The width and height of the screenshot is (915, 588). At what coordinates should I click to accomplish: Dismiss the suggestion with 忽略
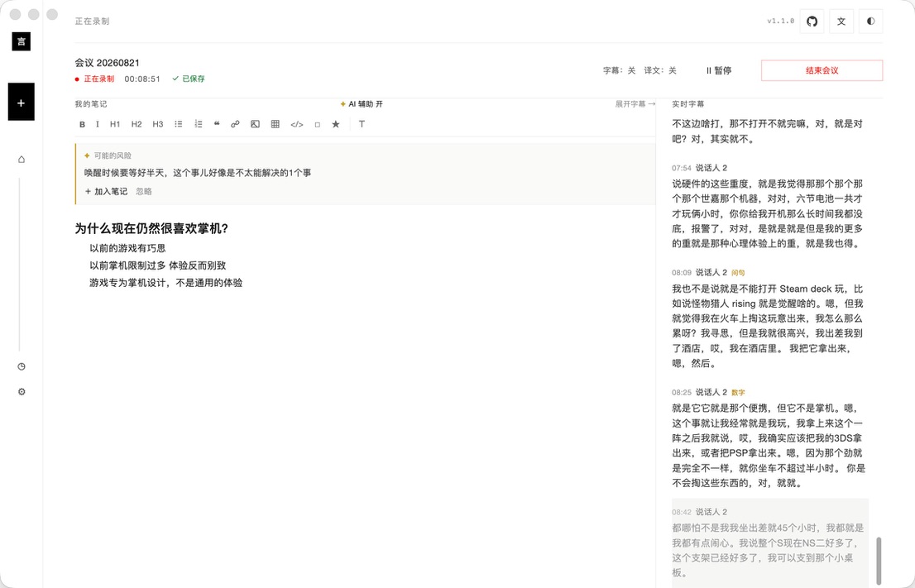[x=144, y=191]
